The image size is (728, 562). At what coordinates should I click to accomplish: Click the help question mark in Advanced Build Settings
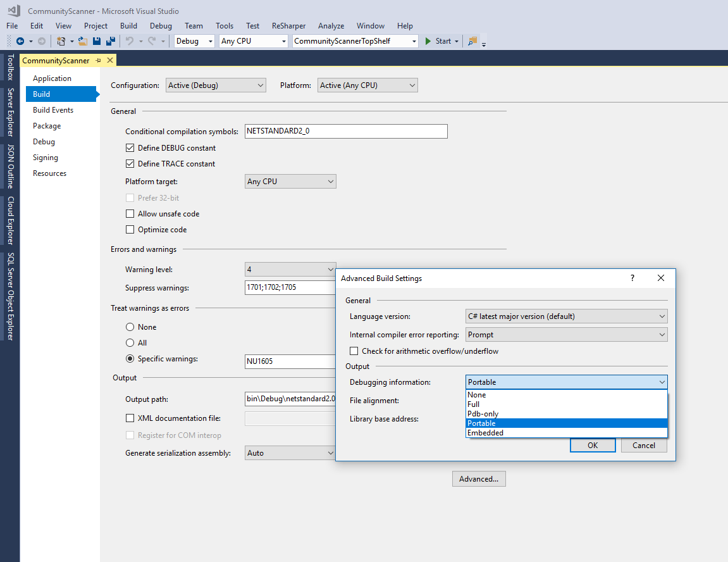tap(632, 278)
